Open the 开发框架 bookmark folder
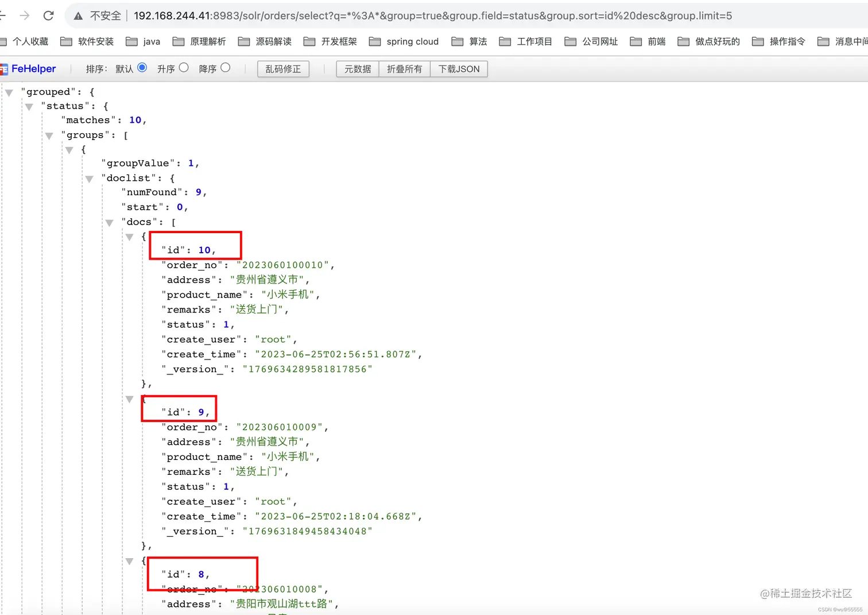Image resolution: width=868 pixels, height=615 pixels. [x=330, y=41]
